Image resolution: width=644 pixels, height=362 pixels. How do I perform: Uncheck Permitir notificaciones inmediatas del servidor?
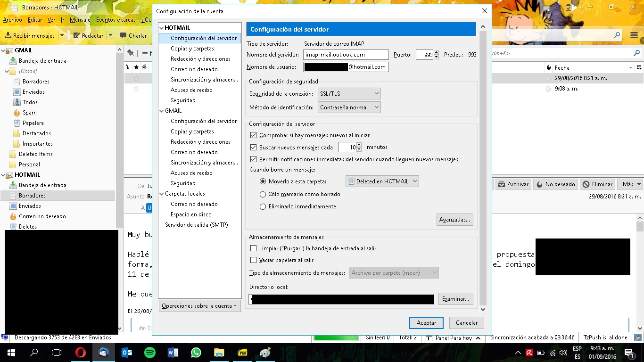pyautogui.click(x=254, y=159)
